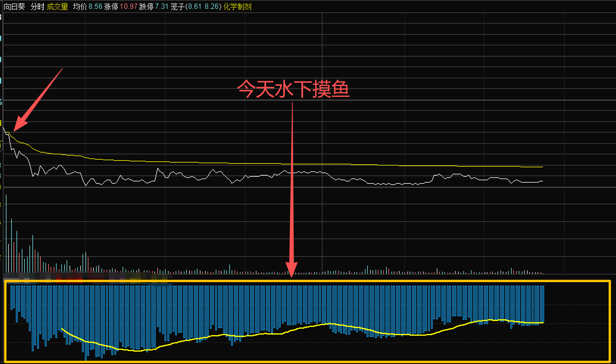Click the red 今天水下摸鱼 annotation text
The height and width of the screenshot is (364, 616).
click(293, 89)
